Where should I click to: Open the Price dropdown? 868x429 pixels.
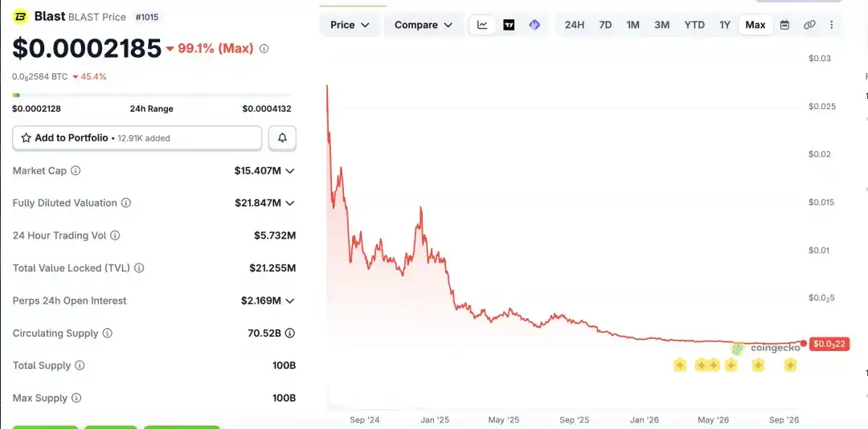tap(350, 25)
